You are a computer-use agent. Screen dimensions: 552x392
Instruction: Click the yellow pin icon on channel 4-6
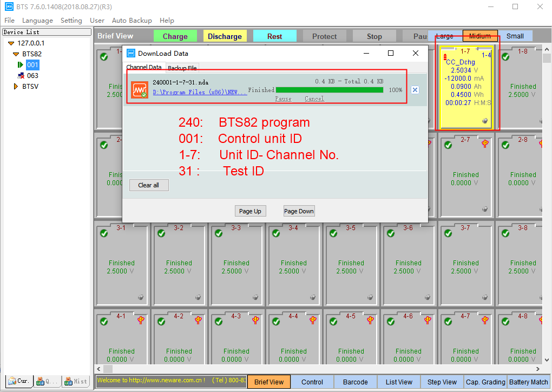tap(428, 320)
